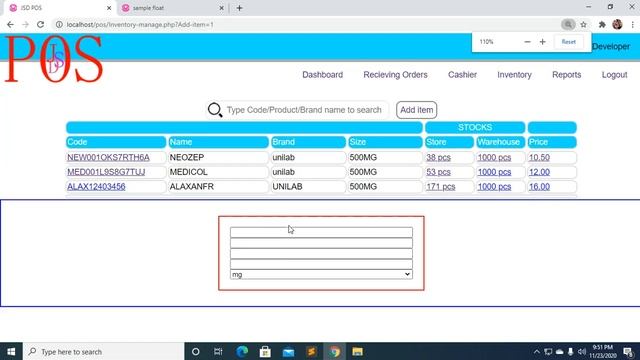640x360 pixels.
Task: Click NEOZEP store stock 38 pcs
Action: tap(438, 158)
